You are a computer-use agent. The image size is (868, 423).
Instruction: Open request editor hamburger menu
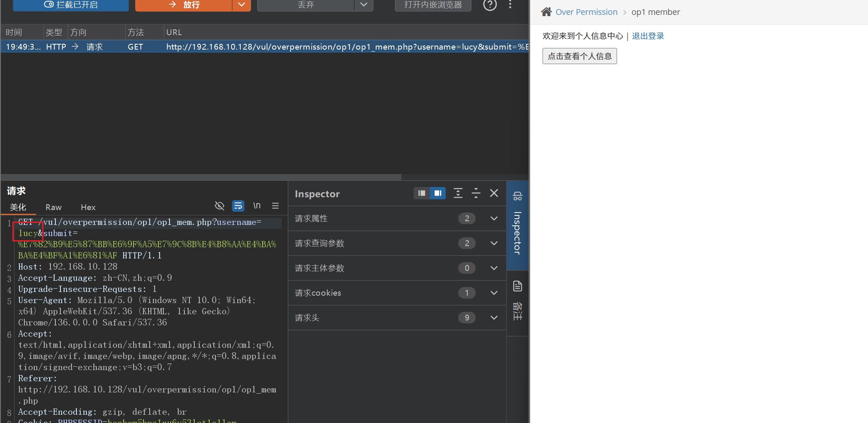(x=275, y=206)
